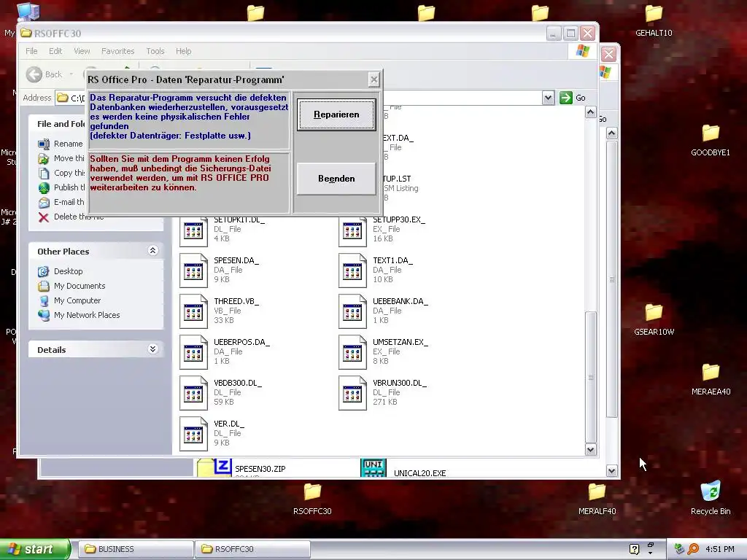Switch to BUSINESS taskbar window
Viewport: 747px width, 560px height.
[x=135, y=549]
